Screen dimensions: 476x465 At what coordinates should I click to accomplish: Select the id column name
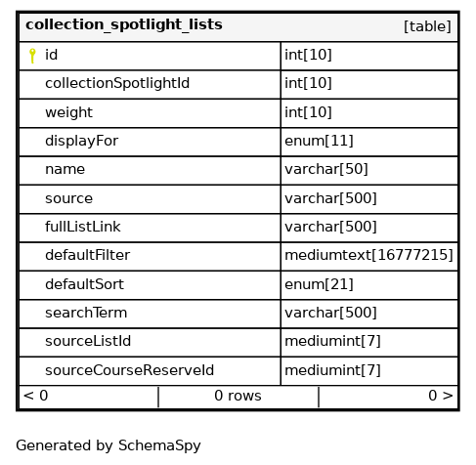click(51, 55)
